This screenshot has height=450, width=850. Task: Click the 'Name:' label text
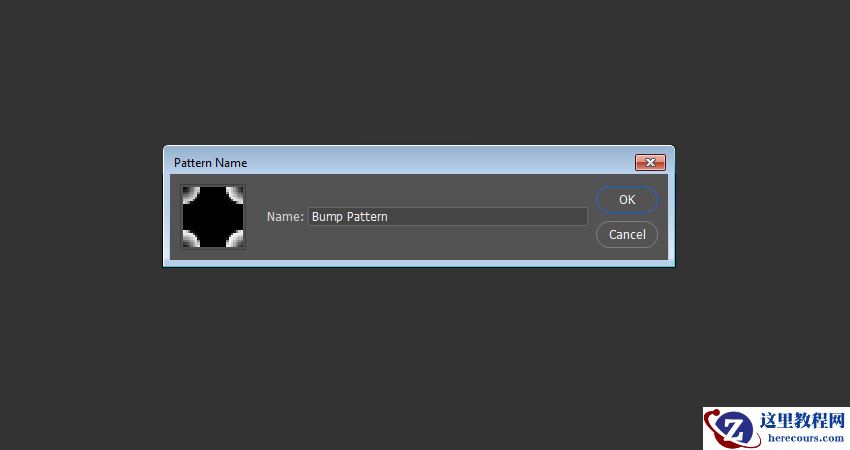coord(285,216)
